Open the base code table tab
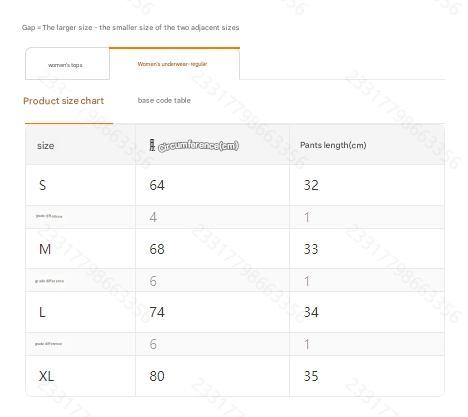Viewport: 468px width, 417px height. coord(164,100)
